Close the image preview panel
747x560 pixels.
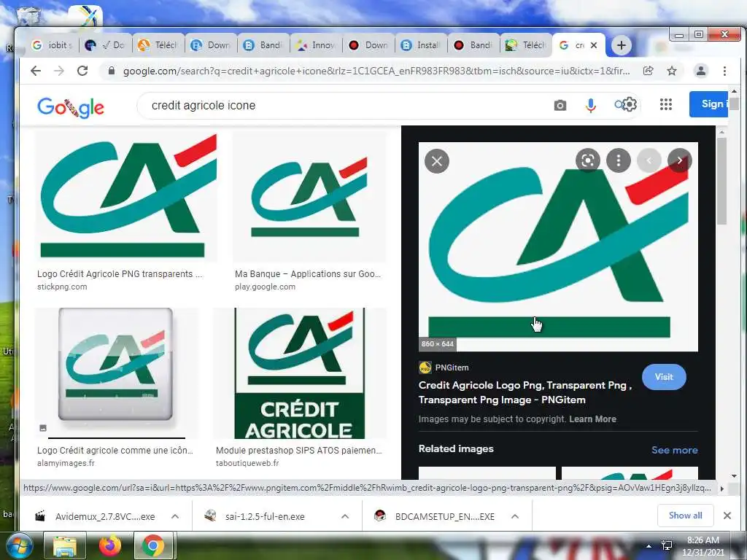pos(437,161)
